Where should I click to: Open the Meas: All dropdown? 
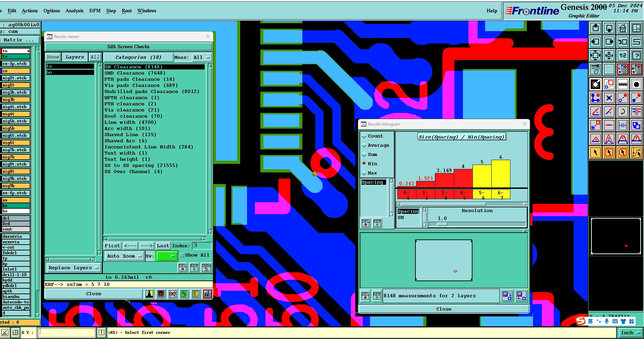click(202, 57)
